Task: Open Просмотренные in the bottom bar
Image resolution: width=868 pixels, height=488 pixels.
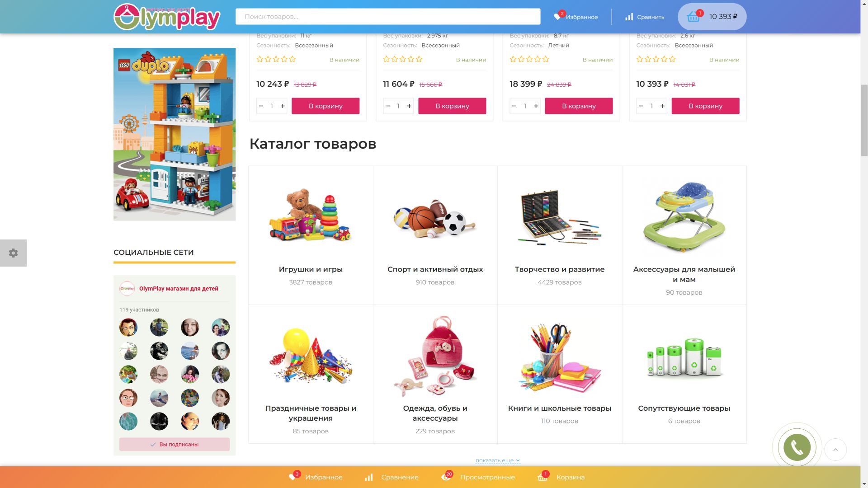Action: tap(478, 477)
